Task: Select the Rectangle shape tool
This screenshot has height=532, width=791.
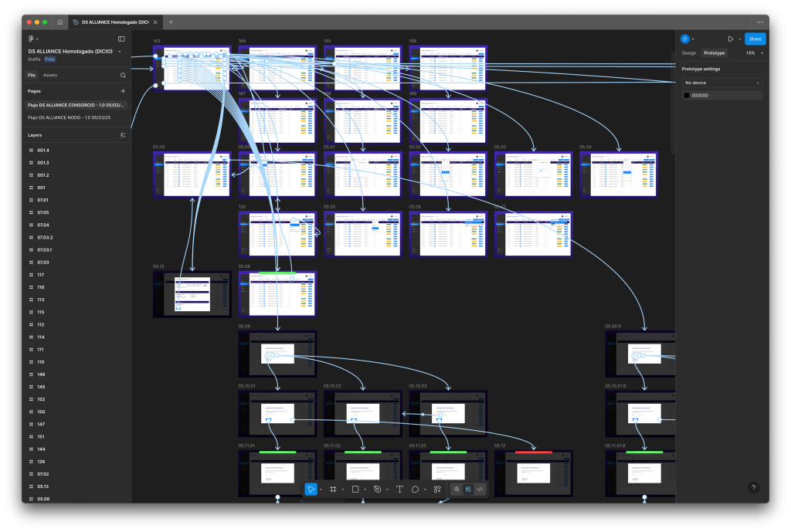Action: pyautogui.click(x=355, y=489)
